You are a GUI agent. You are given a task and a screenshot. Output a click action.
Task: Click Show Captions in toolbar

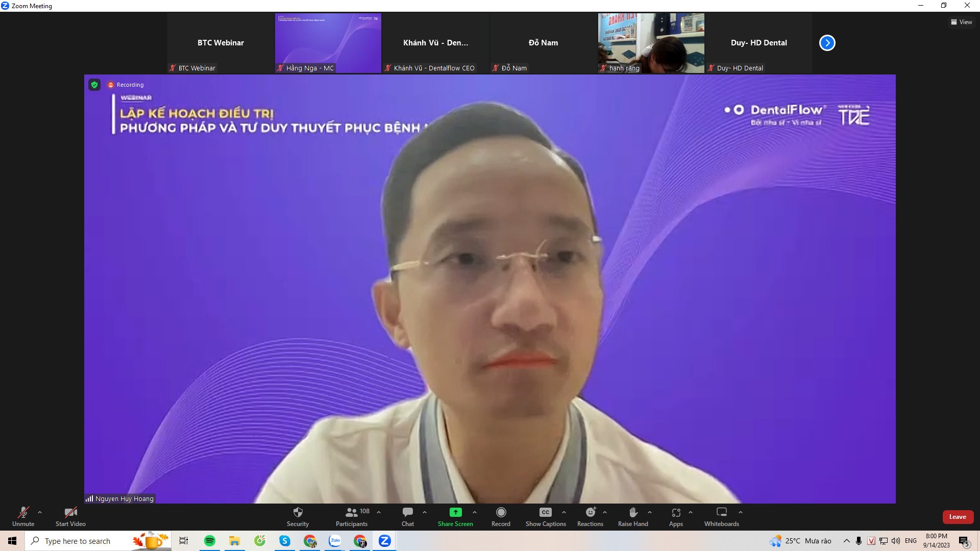tap(546, 516)
